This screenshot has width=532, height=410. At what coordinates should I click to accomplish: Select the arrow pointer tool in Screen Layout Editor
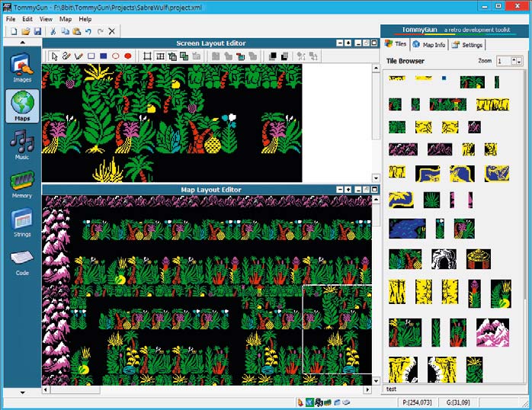(54, 56)
